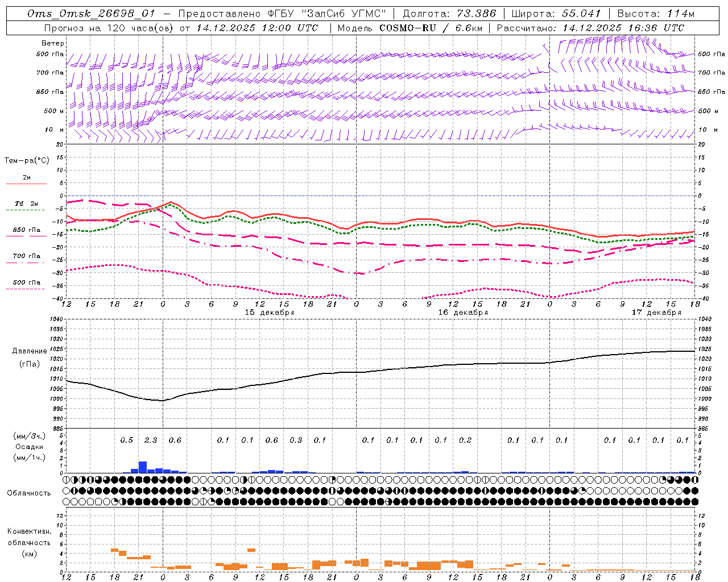Click the dashed line under temperature legend 850 гПа

pos(25,236)
